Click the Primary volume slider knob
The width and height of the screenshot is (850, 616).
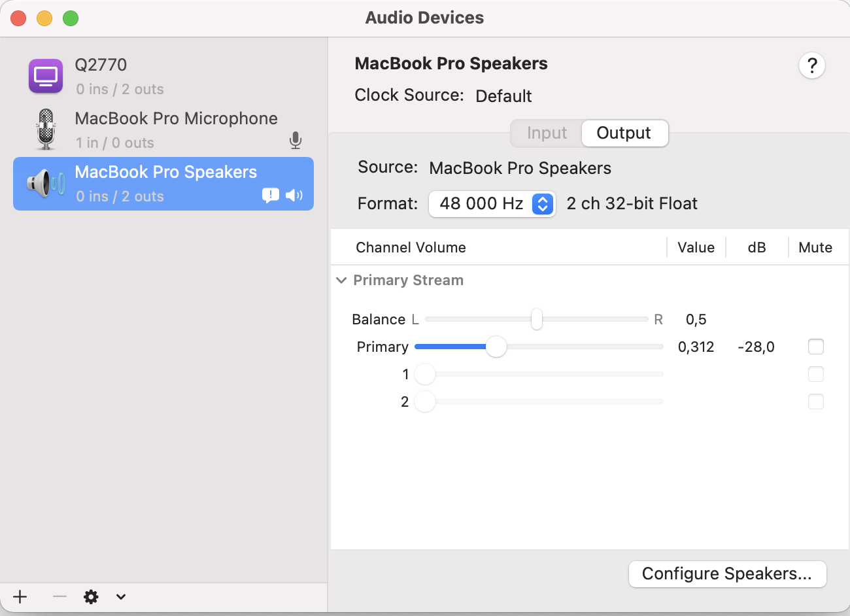point(496,347)
